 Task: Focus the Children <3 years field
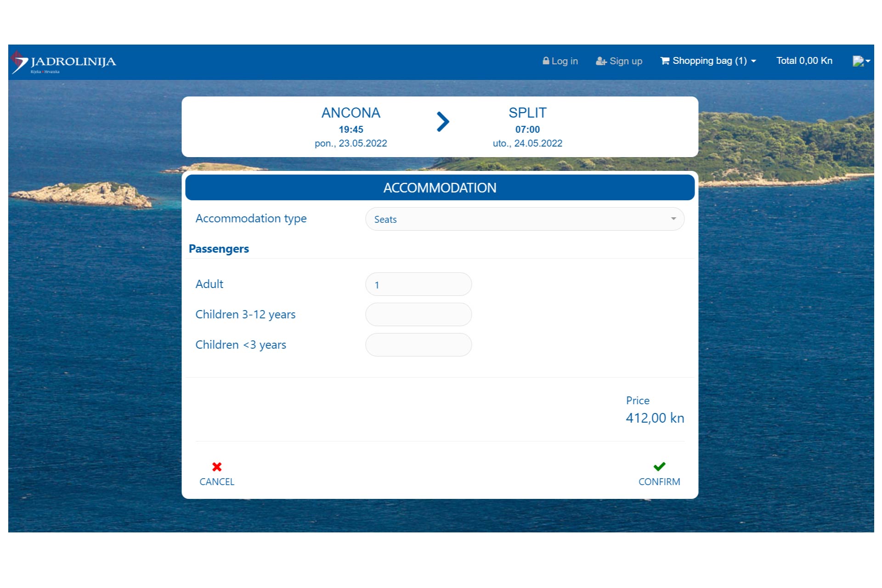pos(418,345)
